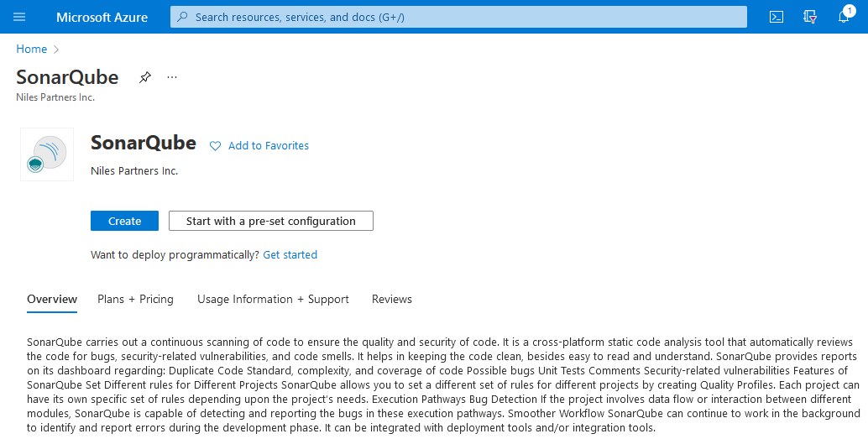This screenshot has height=439, width=868.
Task: View the Reviews tab
Action: [x=392, y=299]
